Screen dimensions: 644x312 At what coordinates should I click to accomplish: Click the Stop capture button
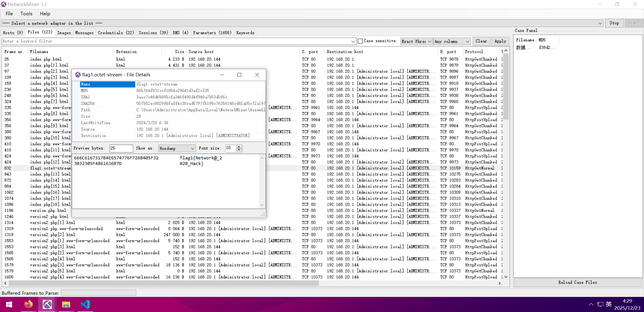coord(614,23)
